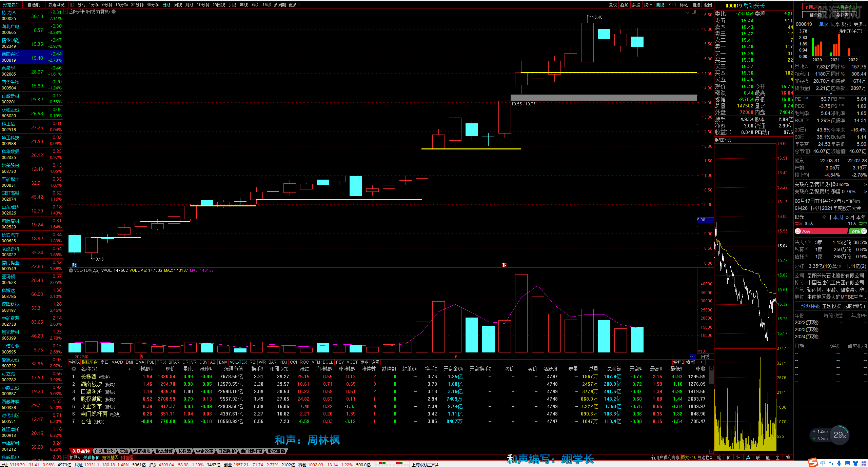Click the volume indicator settings circle icon
Image resolution: width=868 pixels, height=467 pixels.
[x=71, y=270]
